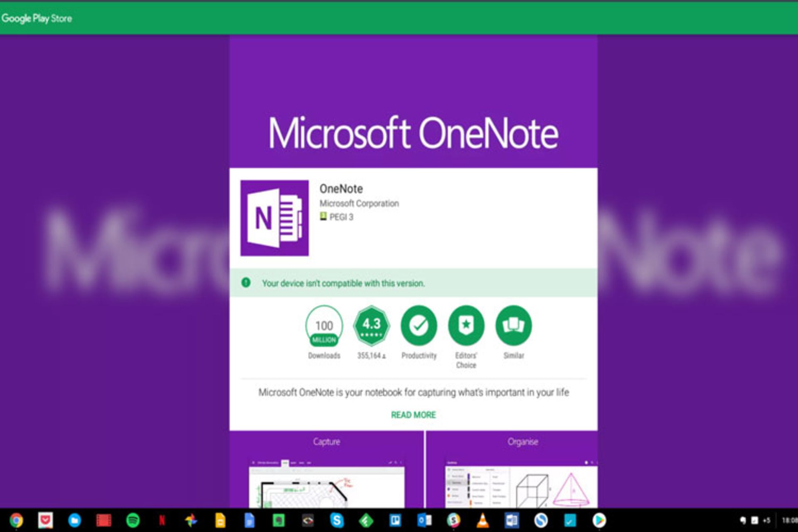The width and height of the screenshot is (798, 532).
Task: Open Google Photos from the shelf
Action: tap(191, 520)
